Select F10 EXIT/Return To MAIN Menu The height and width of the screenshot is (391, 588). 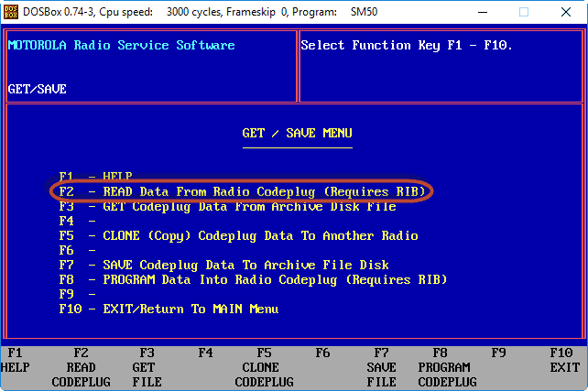(x=169, y=309)
